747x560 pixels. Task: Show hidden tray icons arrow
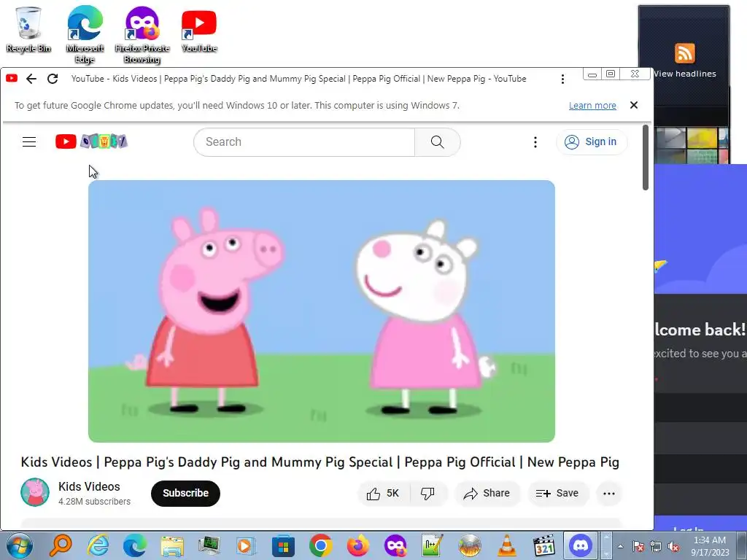pos(620,546)
